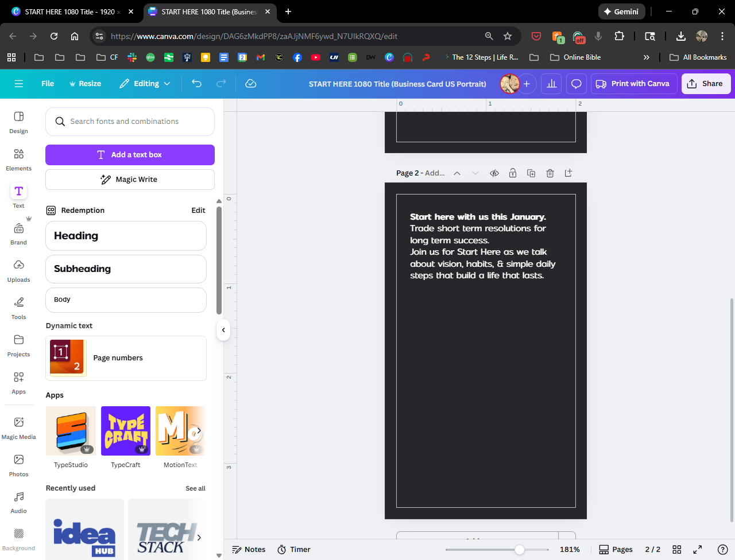The width and height of the screenshot is (735, 560).
Task: Lock page 2 with padlock icon
Action: [513, 173]
